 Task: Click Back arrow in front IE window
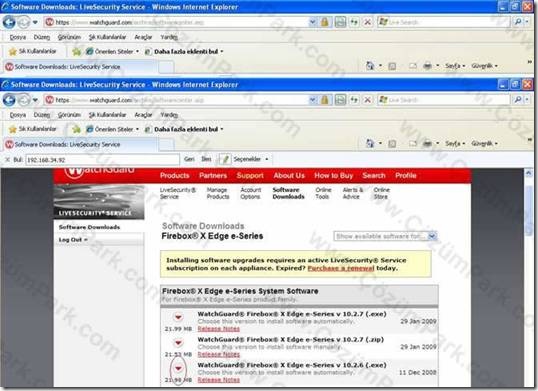pyautogui.click(x=9, y=100)
